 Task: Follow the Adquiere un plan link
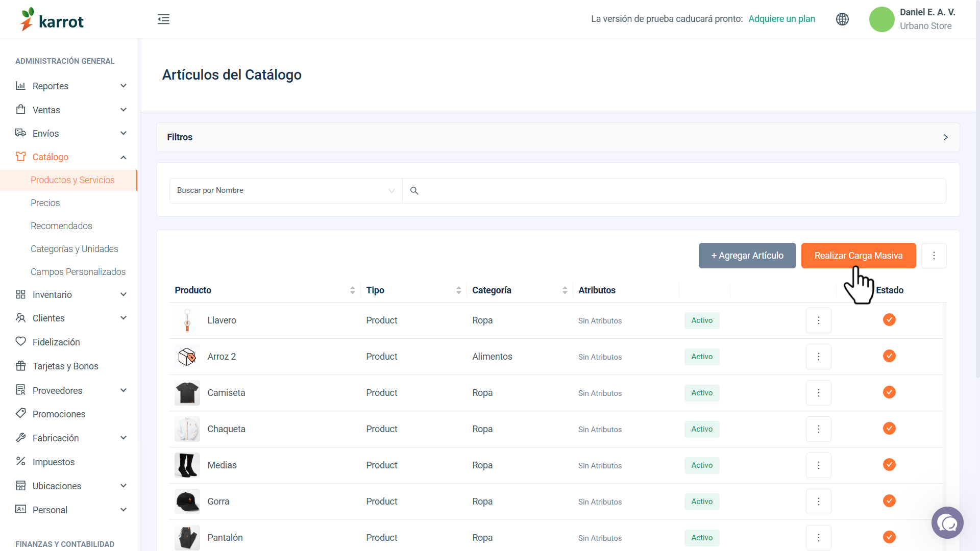[x=781, y=19]
